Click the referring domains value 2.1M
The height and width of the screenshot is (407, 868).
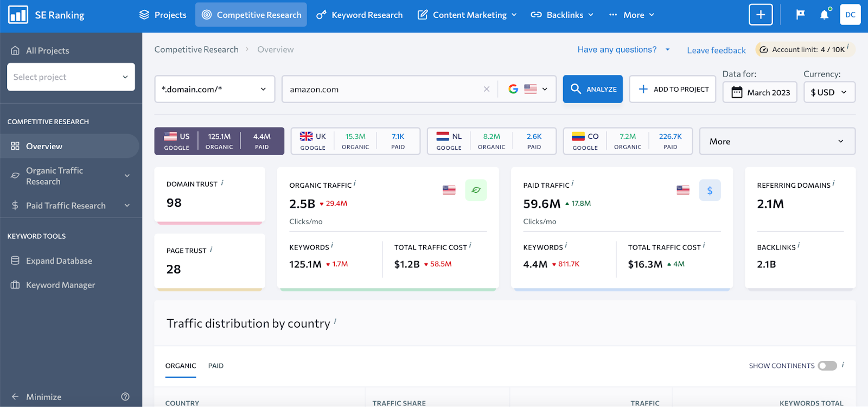click(770, 204)
